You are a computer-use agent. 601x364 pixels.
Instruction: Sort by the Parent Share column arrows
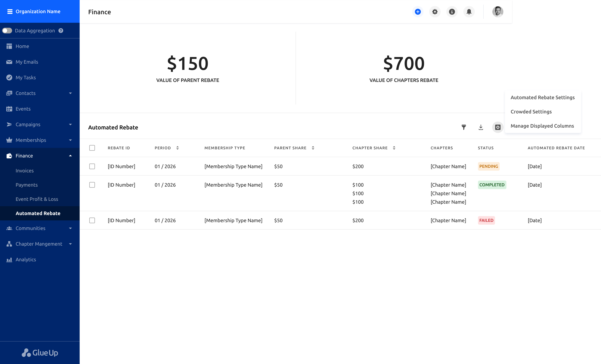(313, 148)
